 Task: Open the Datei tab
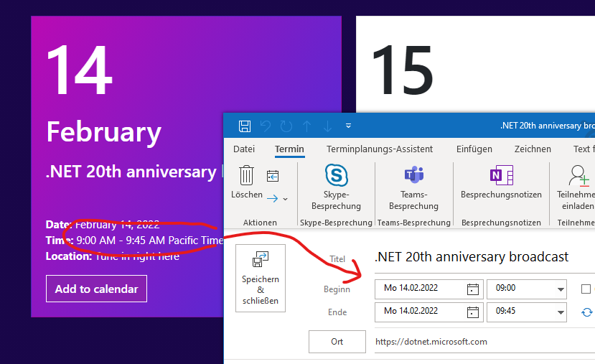click(x=244, y=149)
